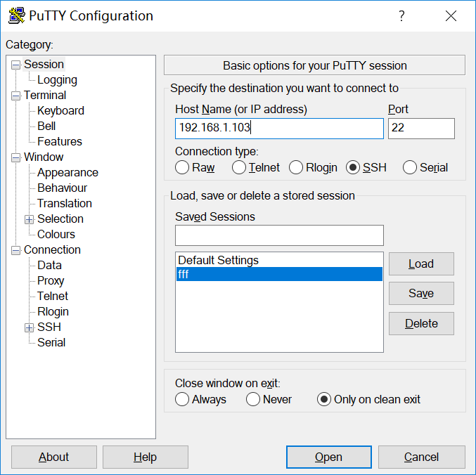This screenshot has height=475, width=476.
Task: Open Serial category in tree
Action: pos(51,343)
